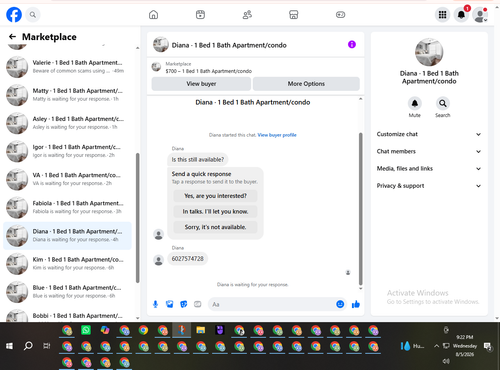Open the Facebook search magnifier

click(33, 15)
